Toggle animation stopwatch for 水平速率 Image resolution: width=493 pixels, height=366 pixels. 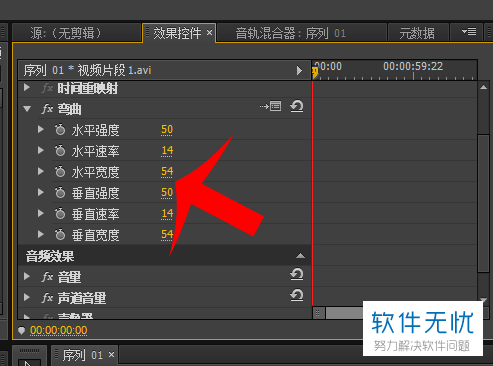coord(60,151)
